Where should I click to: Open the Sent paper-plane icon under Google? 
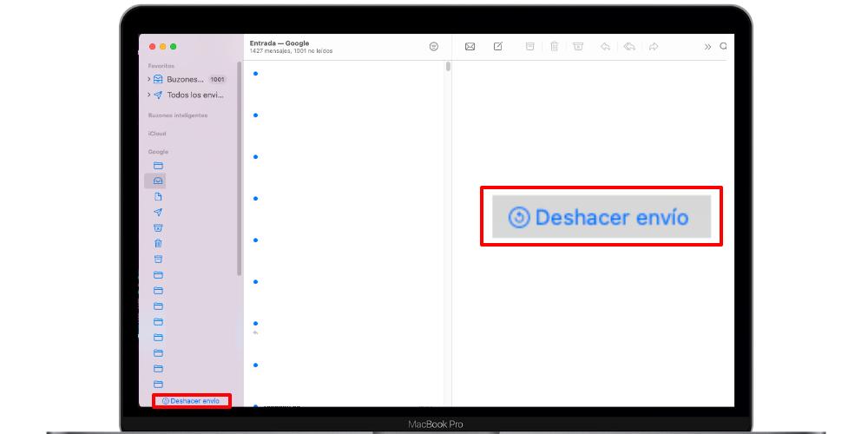click(158, 212)
